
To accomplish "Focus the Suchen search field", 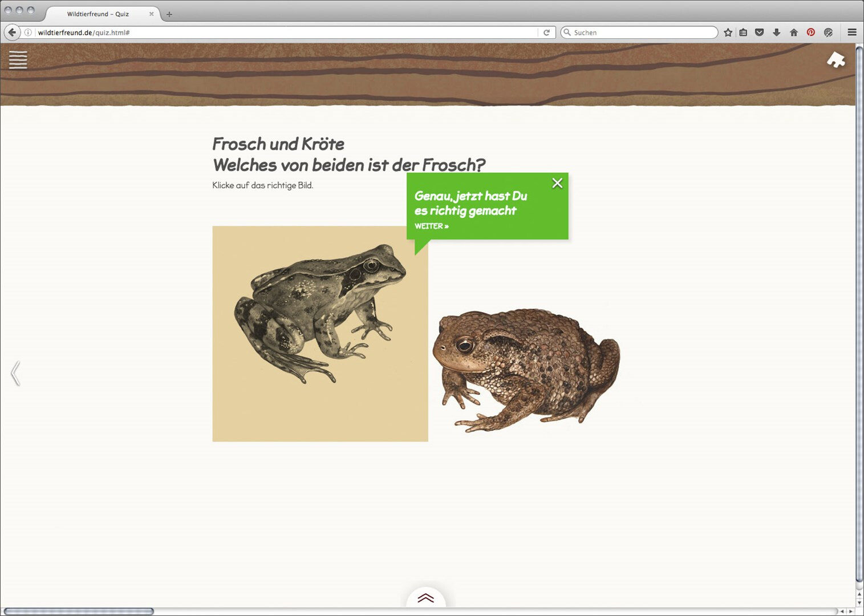I will tap(642, 33).
